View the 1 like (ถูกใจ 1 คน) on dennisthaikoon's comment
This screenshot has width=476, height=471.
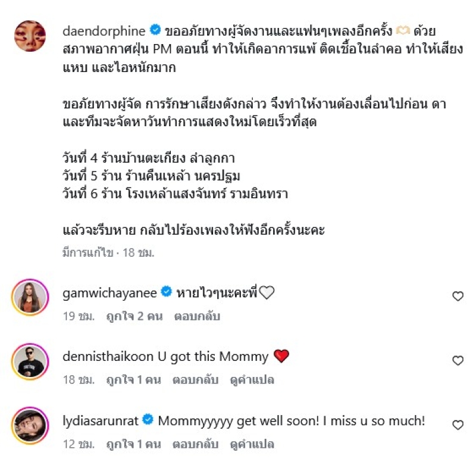pos(133,380)
